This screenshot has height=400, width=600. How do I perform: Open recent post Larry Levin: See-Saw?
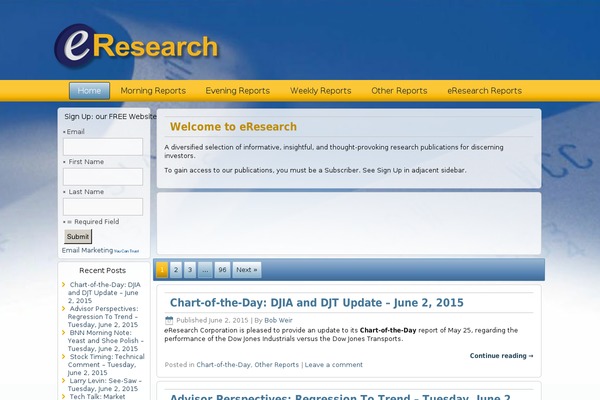click(x=104, y=385)
